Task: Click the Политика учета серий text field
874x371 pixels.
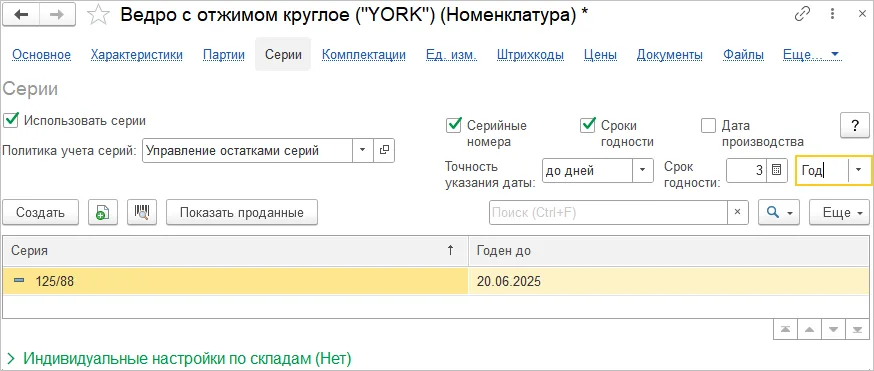Action: pos(247,150)
